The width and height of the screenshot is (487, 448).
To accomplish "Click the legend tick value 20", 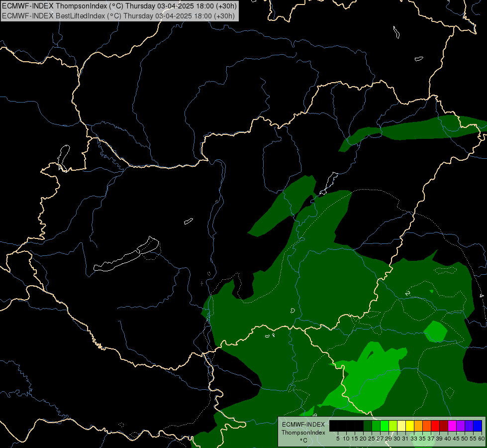I will (363, 439).
